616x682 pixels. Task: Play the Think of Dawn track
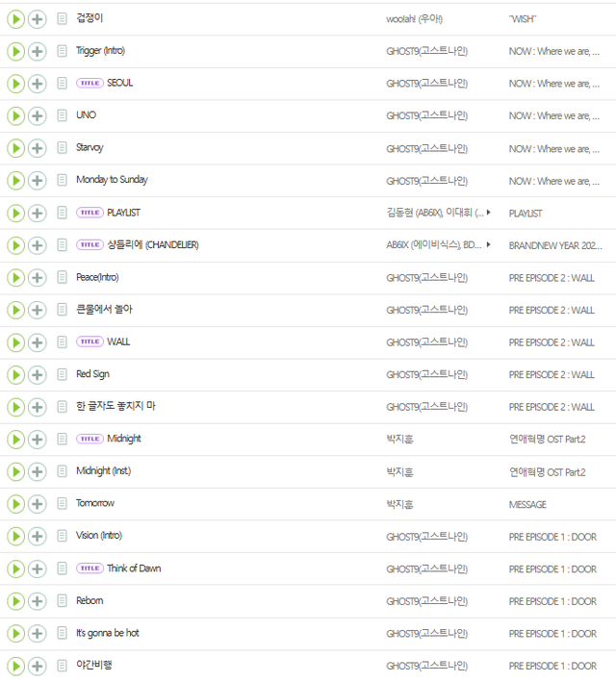click(x=15, y=568)
